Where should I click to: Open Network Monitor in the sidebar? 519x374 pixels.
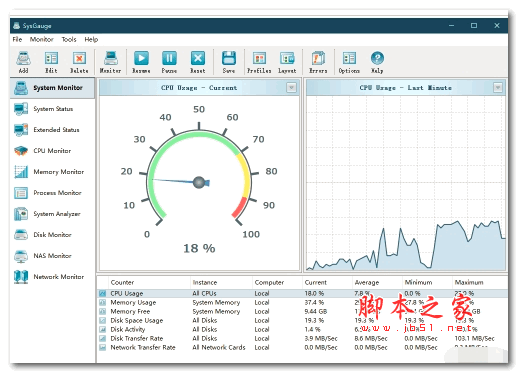(52, 277)
